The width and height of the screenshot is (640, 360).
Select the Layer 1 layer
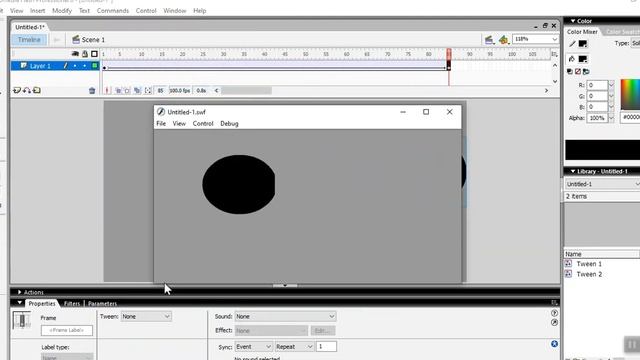(x=40, y=66)
